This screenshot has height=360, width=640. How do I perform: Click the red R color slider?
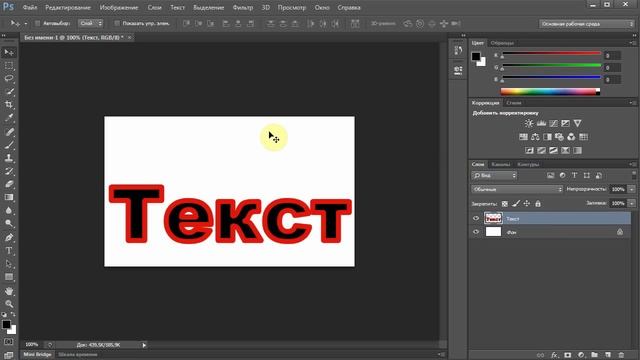click(x=551, y=53)
